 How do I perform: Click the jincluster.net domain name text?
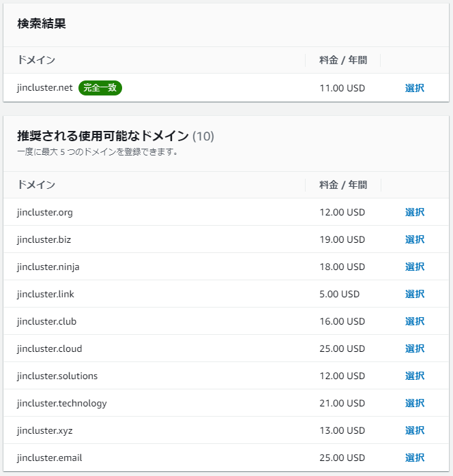click(x=45, y=88)
